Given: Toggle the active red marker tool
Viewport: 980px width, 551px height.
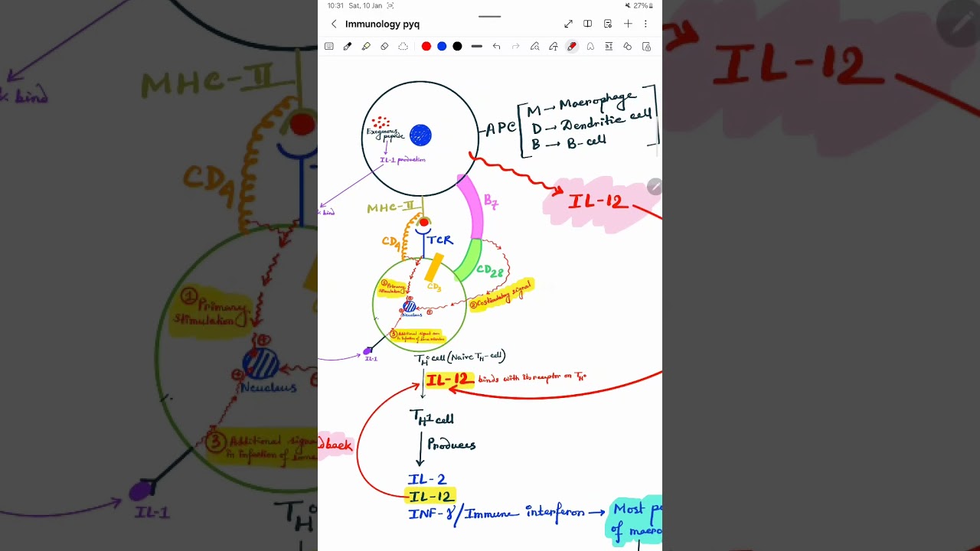Looking at the screenshot, I should pyautogui.click(x=571, y=47).
